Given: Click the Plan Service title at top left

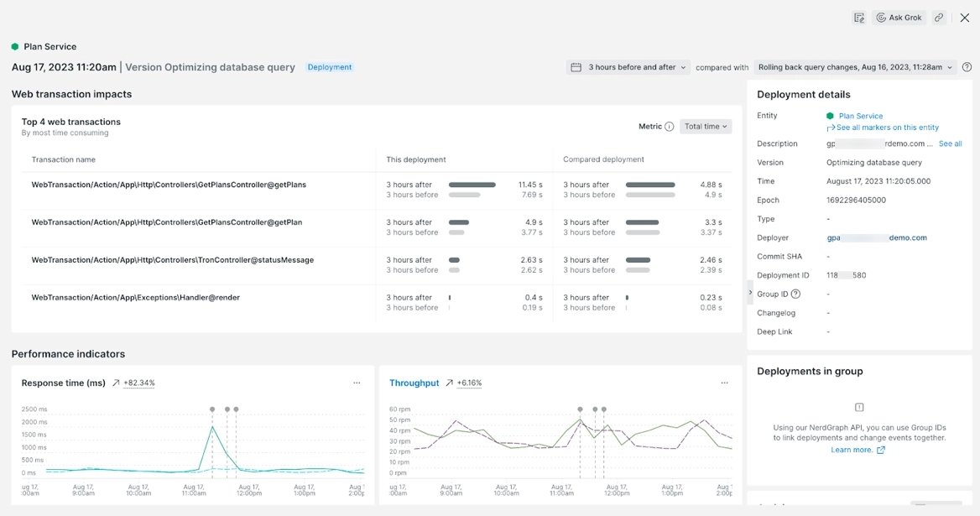Looking at the screenshot, I should click(50, 47).
